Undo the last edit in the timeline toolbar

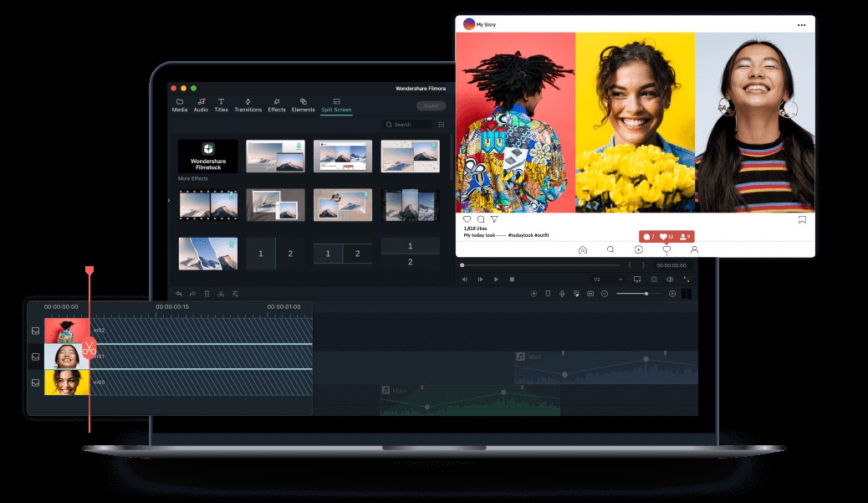tap(180, 293)
